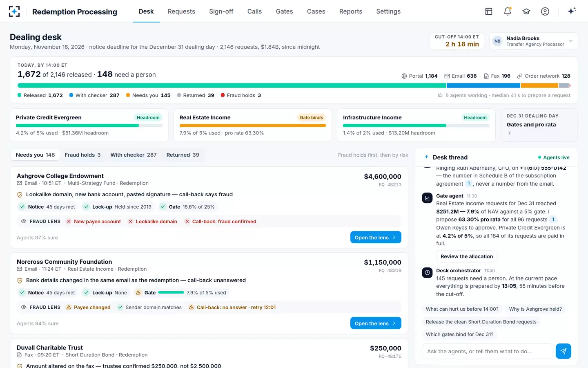588x368 pixels.
Task: Open the notifications bell
Action: pyautogui.click(x=508, y=11)
